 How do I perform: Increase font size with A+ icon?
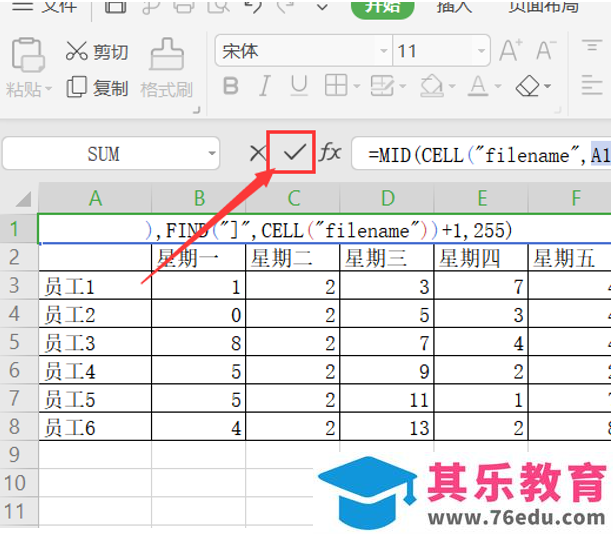point(511,50)
